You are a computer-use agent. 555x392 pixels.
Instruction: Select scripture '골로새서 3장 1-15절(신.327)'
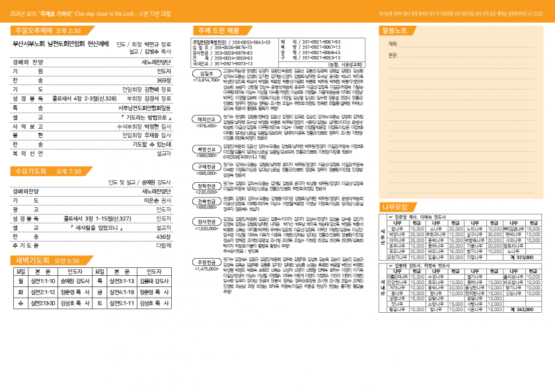97,219
